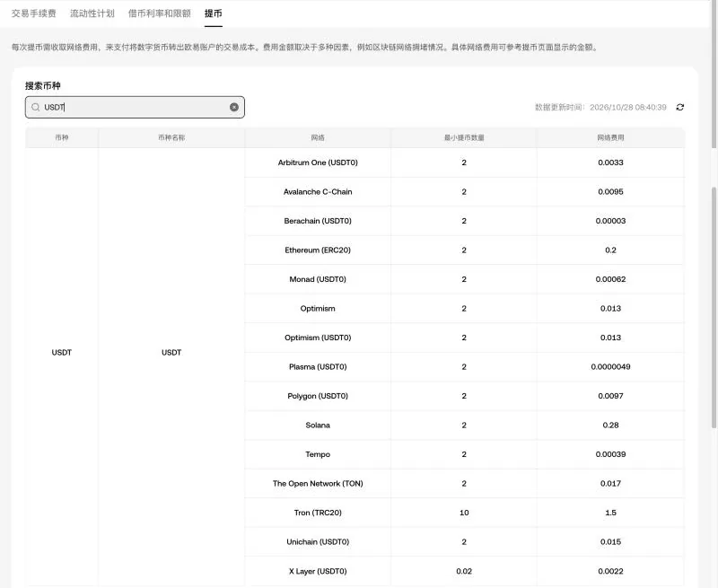
Task: Click the page vertical scrollbar thumb
Action: coord(714,307)
